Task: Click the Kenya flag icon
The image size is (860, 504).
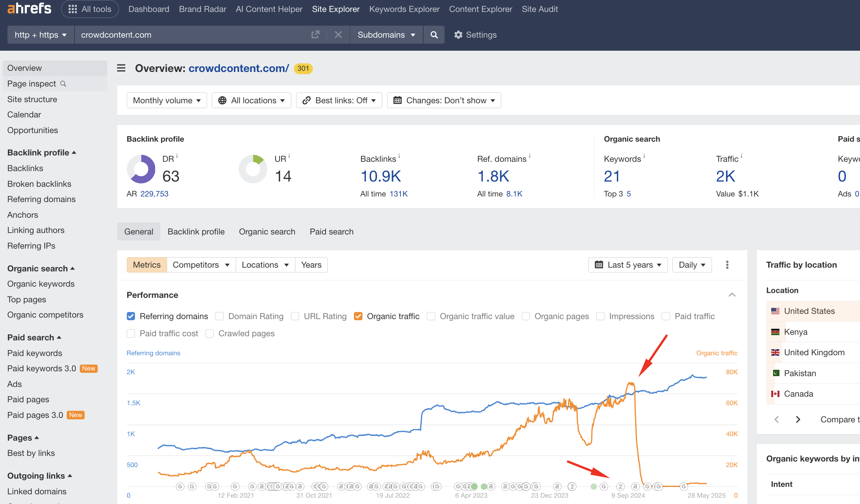Action: [775, 332]
